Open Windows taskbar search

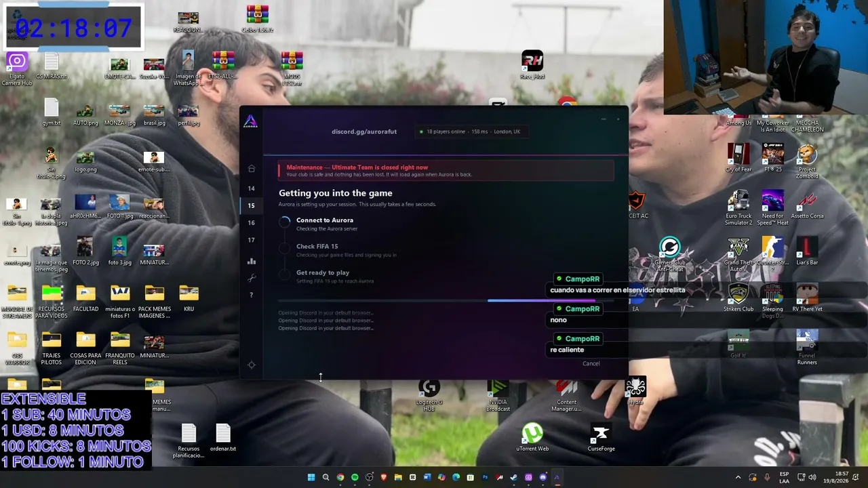click(x=325, y=477)
